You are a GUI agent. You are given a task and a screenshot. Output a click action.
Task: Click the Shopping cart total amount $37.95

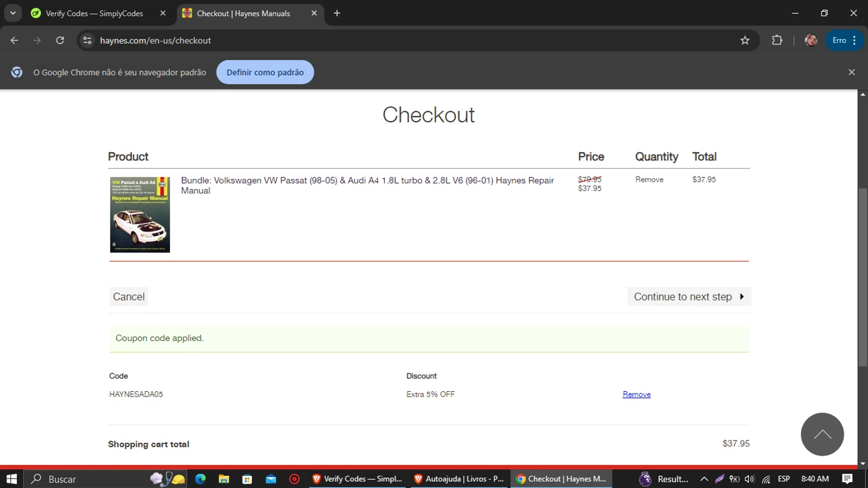[736, 443]
